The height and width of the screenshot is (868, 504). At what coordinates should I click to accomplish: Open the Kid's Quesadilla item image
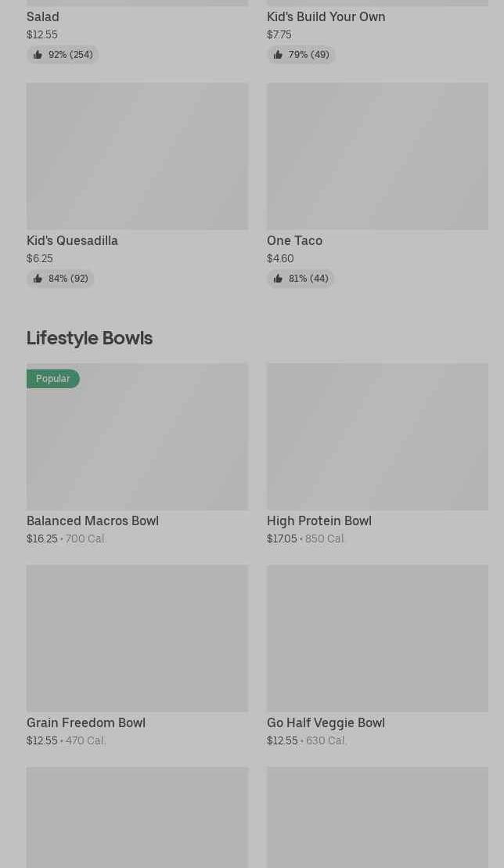coord(137,157)
